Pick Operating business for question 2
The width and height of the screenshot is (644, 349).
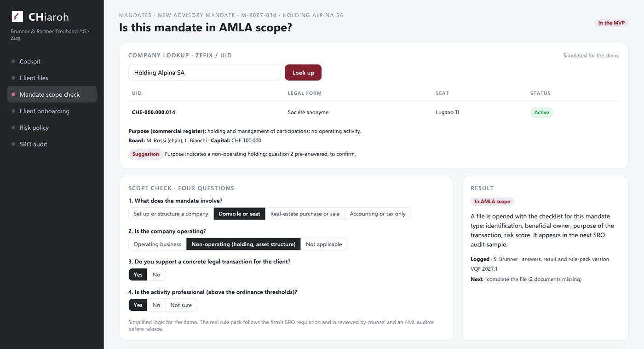tap(157, 244)
